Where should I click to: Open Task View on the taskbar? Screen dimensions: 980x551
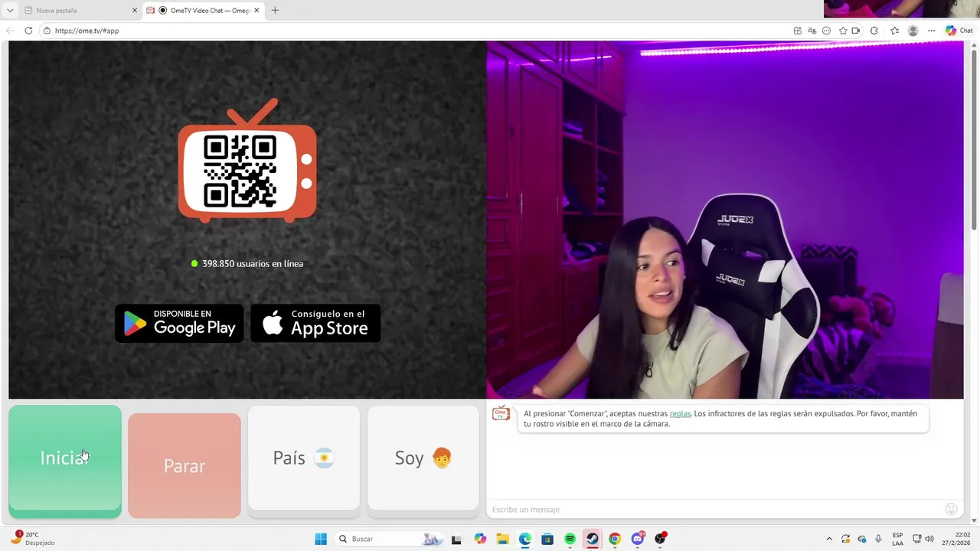(x=456, y=539)
